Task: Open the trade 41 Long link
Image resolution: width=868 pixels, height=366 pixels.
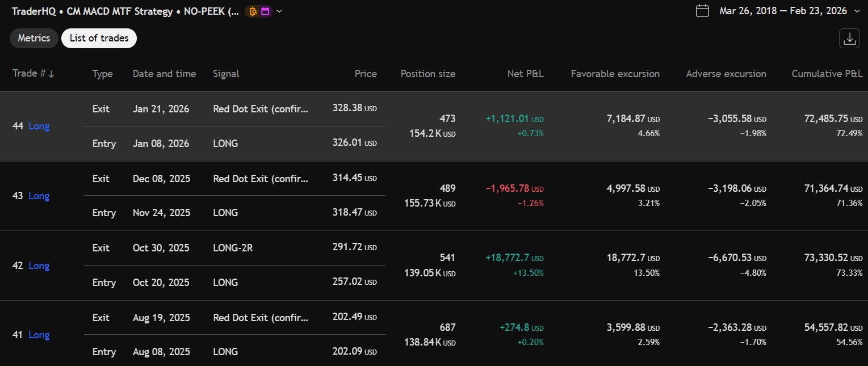Action: (39, 335)
